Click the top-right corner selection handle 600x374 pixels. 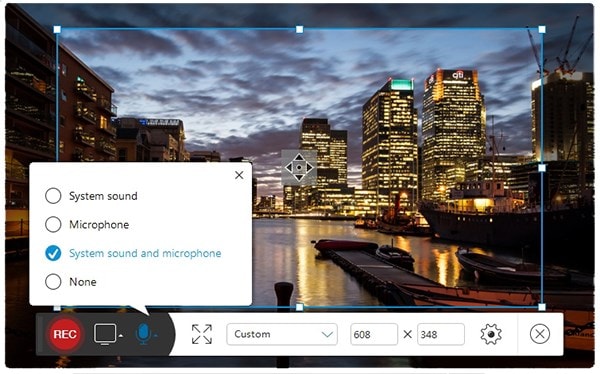(x=542, y=29)
